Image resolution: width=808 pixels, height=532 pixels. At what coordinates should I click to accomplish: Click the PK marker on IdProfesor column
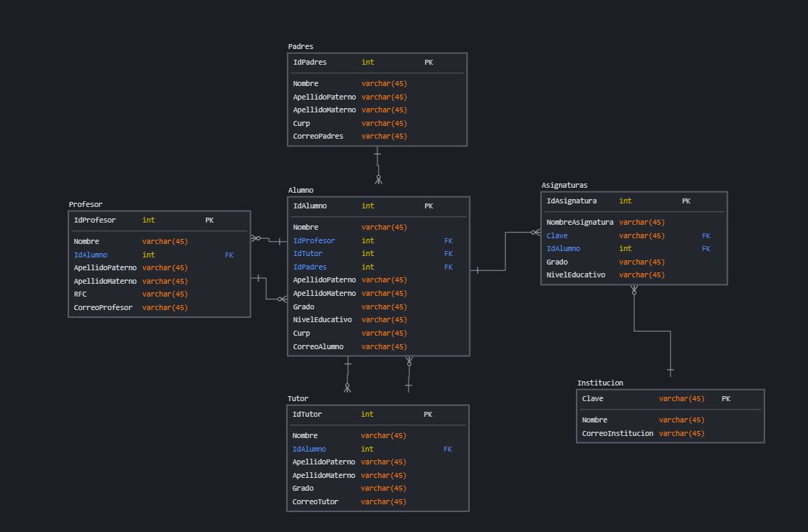click(x=209, y=220)
